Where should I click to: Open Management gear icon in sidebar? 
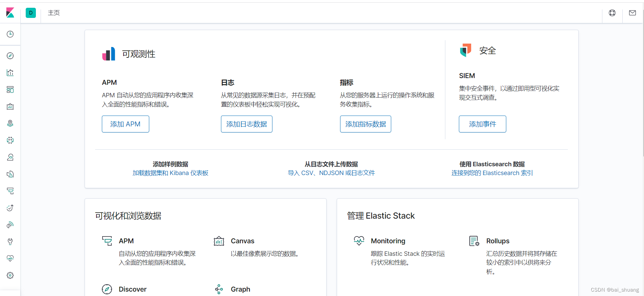tap(10, 275)
